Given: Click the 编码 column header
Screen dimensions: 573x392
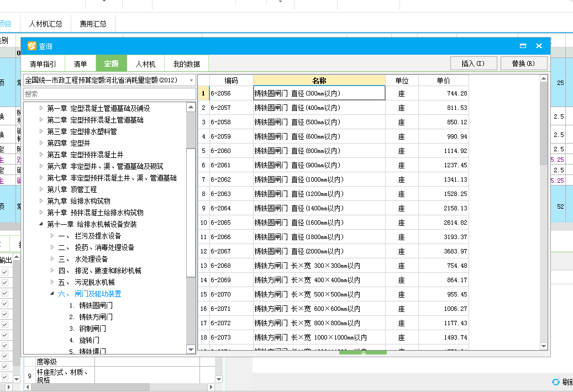Looking at the screenshot, I should pos(232,80).
